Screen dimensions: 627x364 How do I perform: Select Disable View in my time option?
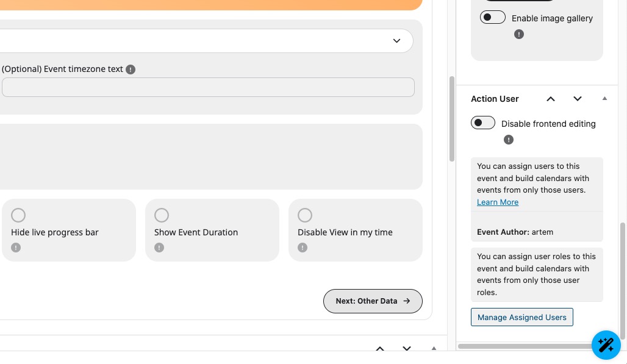(x=305, y=215)
